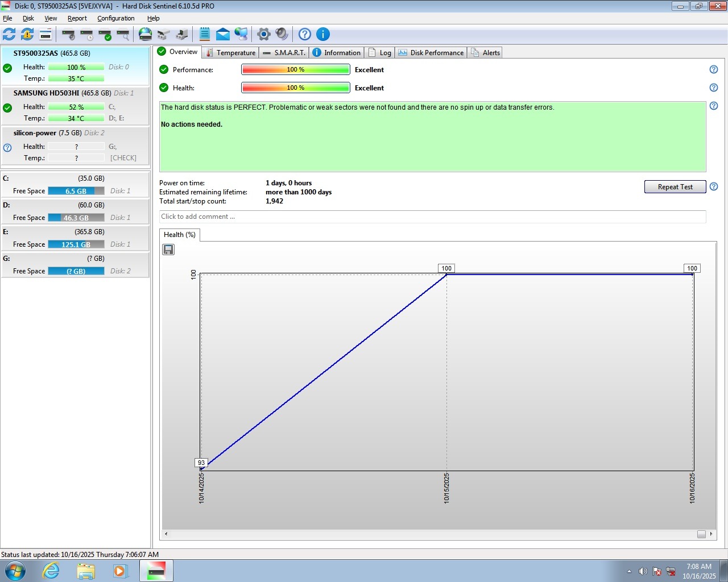Click the blue refresh arrows toolbar icon

(9, 34)
